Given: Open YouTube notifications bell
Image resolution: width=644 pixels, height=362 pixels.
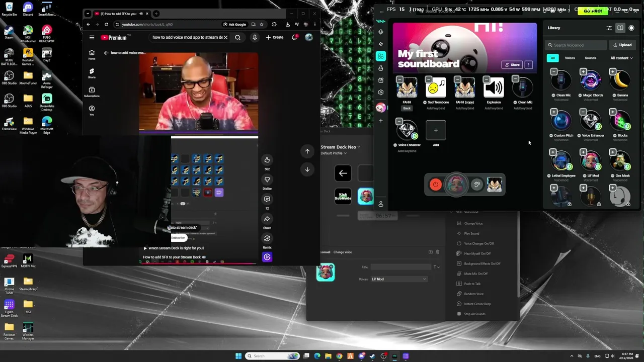Looking at the screenshot, I should 294,37.
